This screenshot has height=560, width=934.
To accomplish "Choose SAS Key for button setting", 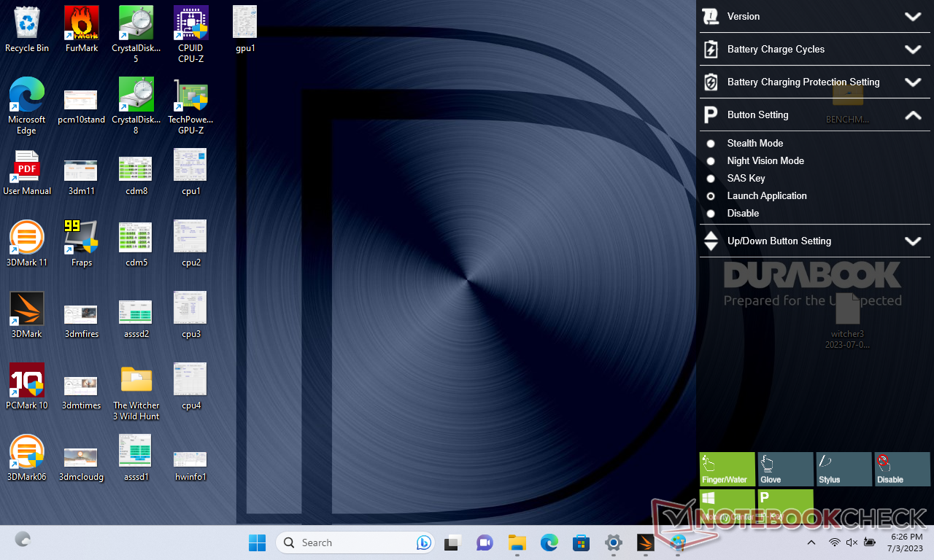I will pos(711,179).
